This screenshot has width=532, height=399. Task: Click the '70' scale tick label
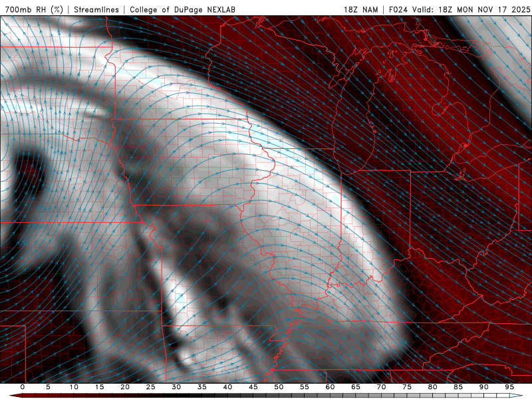click(x=381, y=387)
